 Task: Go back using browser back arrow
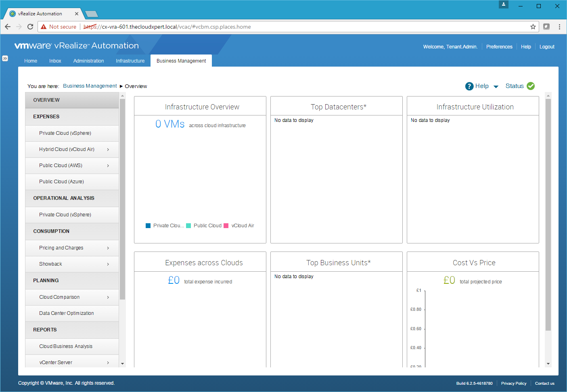(x=8, y=27)
